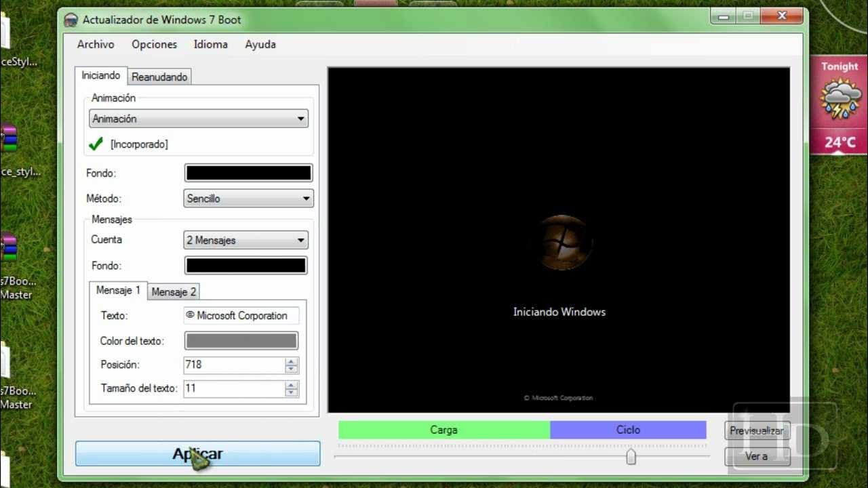Click the green Carga progress segment

coord(444,430)
